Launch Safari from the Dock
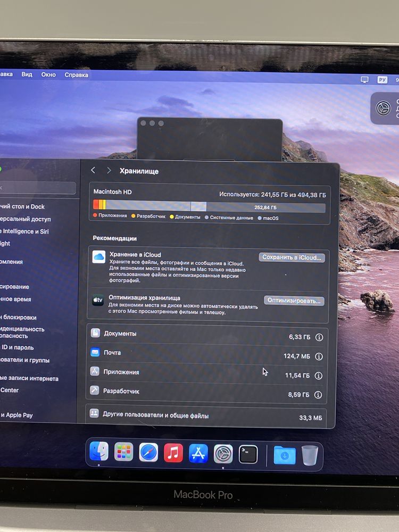The width and height of the screenshot is (399, 532). click(148, 452)
